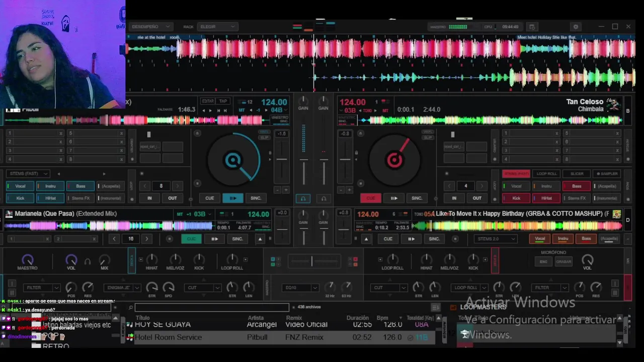
Task: Click play/pause on Like To Move It deck
Action: coord(412,239)
